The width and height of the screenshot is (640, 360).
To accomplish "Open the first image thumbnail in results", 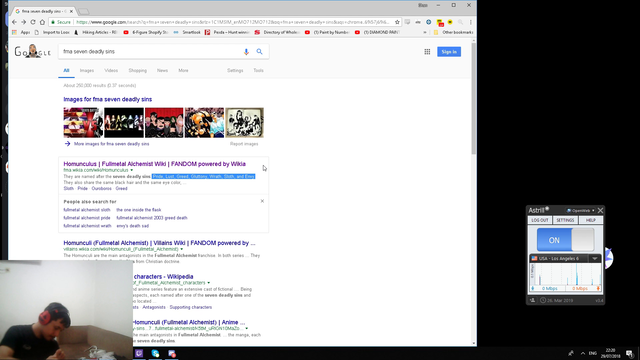I will 83,122.
